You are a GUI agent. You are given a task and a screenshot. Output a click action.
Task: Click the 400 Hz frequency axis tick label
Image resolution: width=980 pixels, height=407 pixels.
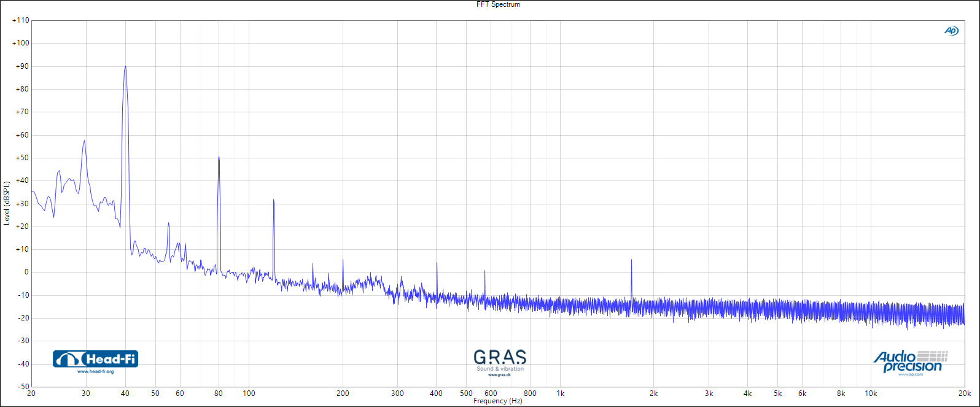click(436, 393)
